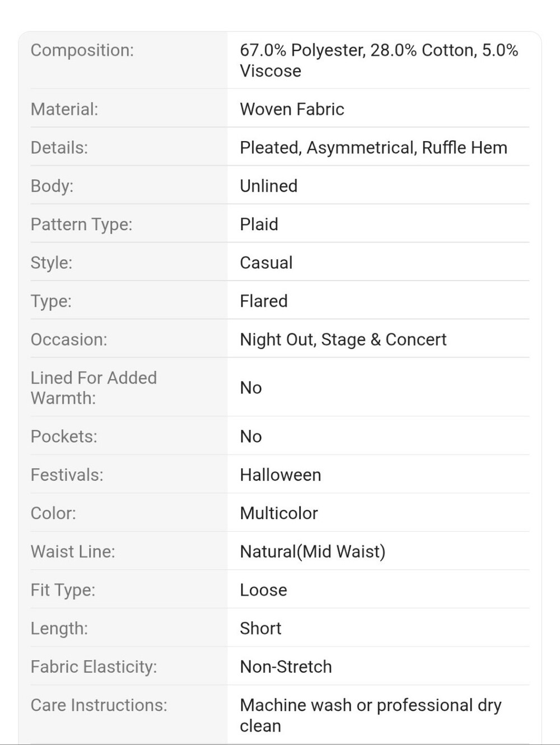The image size is (560, 745).
Task: Click the Lined For Added Warmth label
Action: tap(94, 388)
